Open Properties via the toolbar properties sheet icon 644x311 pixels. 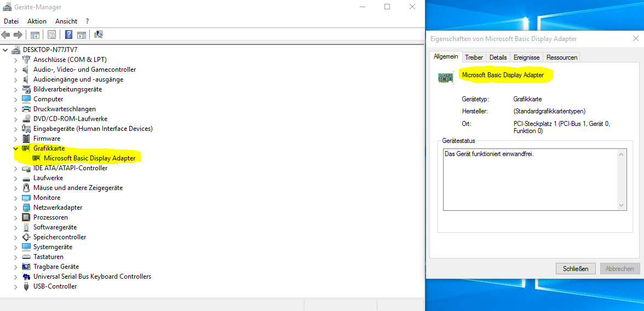[x=51, y=34]
